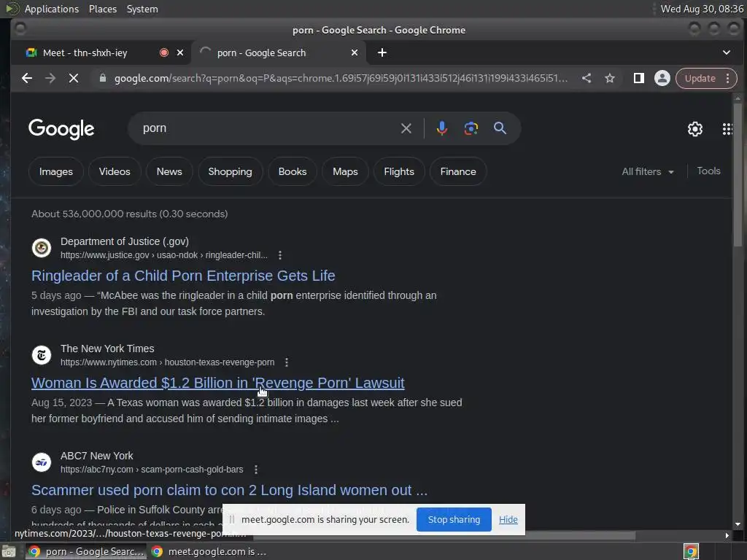The width and height of the screenshot is (747, 560).
Task: Open Chrome three-dot menu next to Update
Action: click(x=727, y=79)
